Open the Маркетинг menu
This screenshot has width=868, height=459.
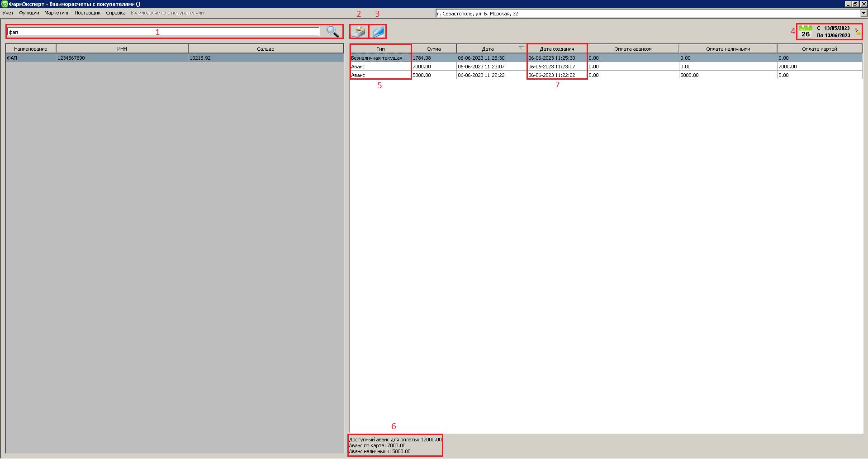57,13
